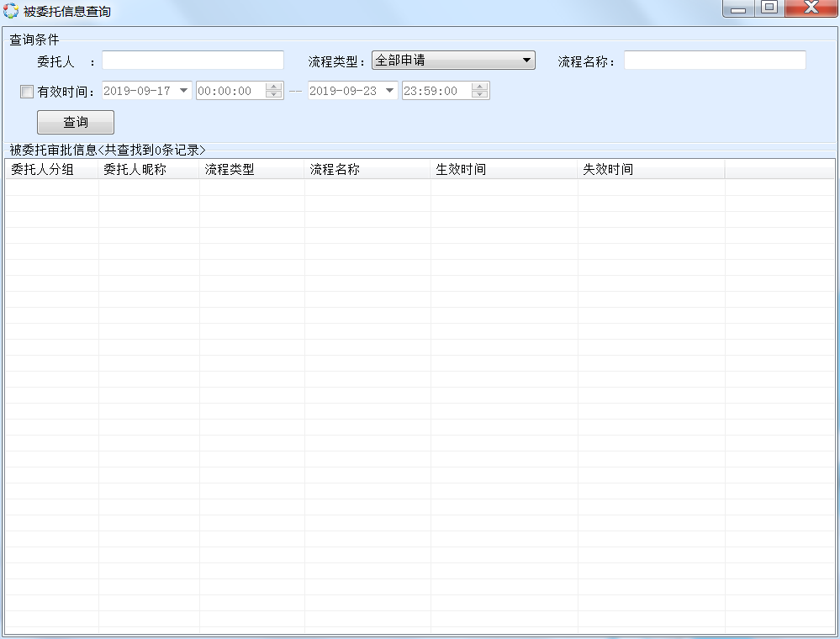Enable the 有效时间 checkbox
Image resolution: width=840 pixels, height=639 pixels.
(x=27, y=92)
